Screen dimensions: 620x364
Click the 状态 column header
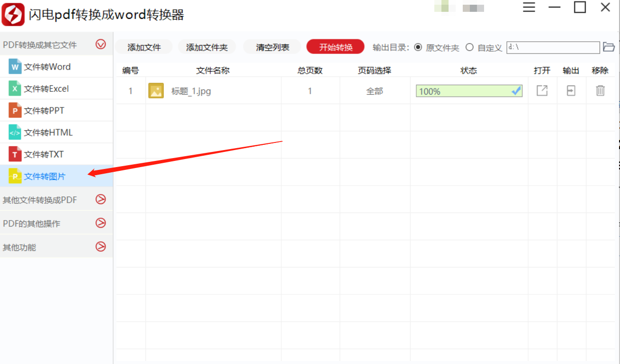469,71
